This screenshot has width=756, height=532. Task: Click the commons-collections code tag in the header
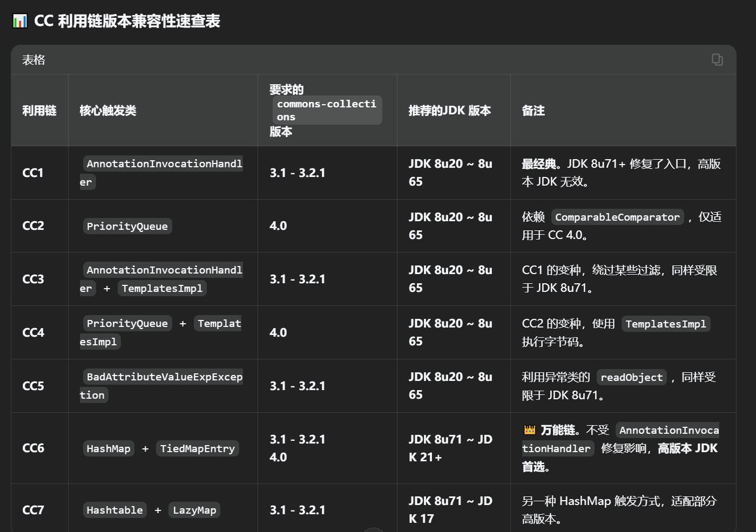327,110
